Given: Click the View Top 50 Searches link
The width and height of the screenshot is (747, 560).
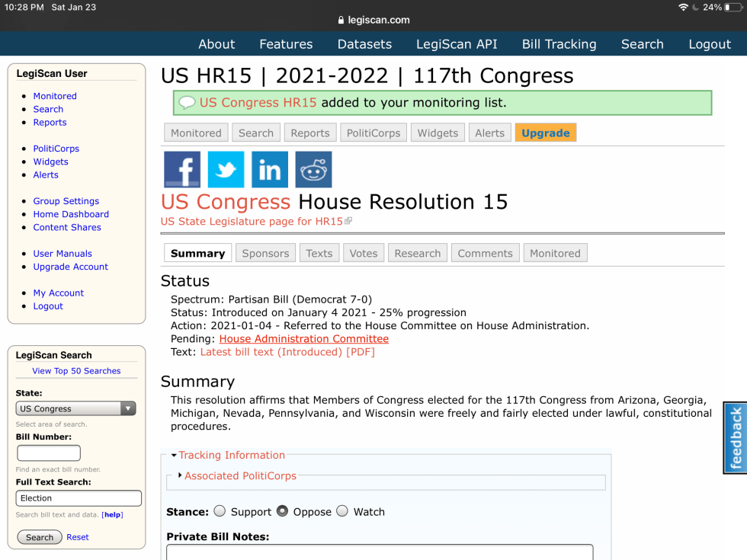Looking at the screenshot, I should [x=76, y=370].
